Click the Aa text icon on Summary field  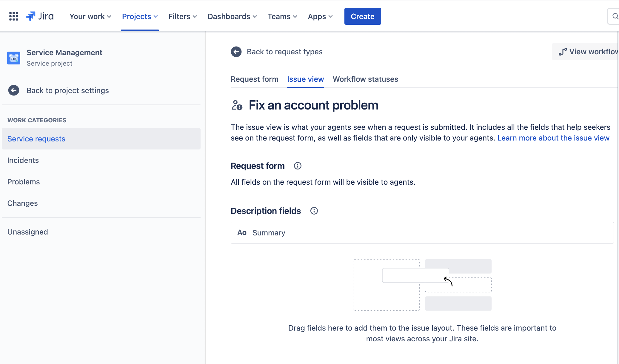[x=242, y=233]
